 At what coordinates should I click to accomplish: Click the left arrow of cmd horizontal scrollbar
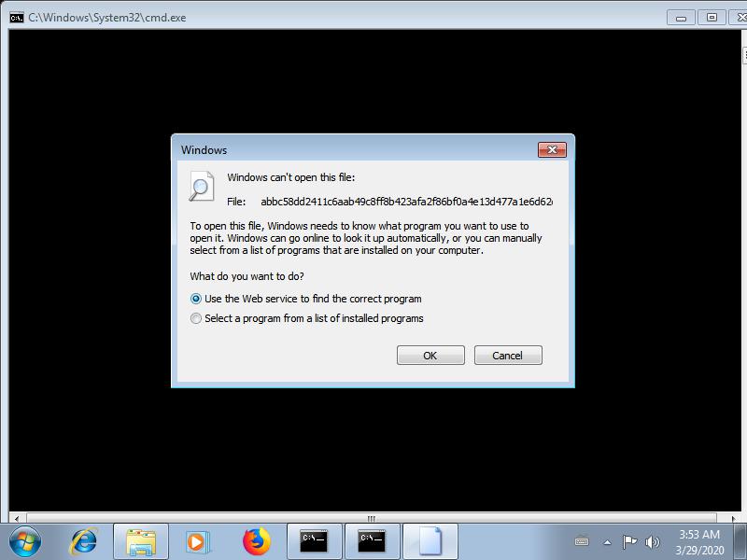(x=17, y=518)
